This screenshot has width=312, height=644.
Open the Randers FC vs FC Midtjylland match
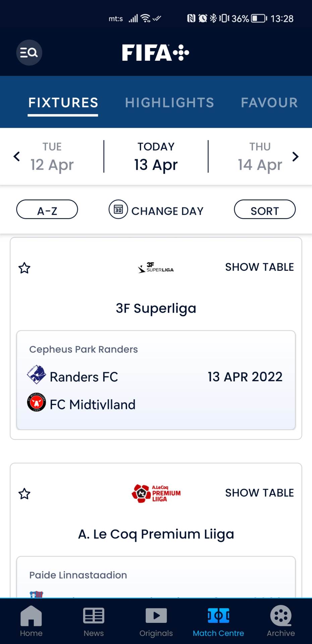point(156,380)
